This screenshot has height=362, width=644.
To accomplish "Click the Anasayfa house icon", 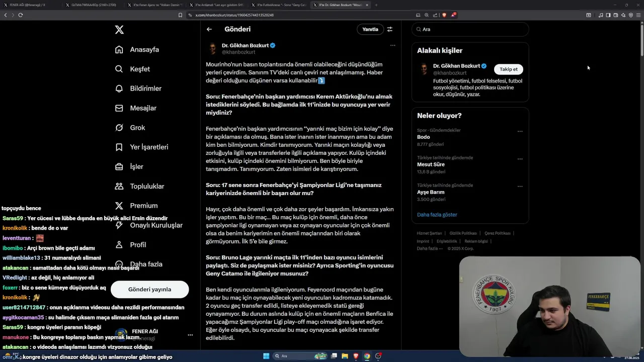I will pyautogui.click(x=119, y=50).
